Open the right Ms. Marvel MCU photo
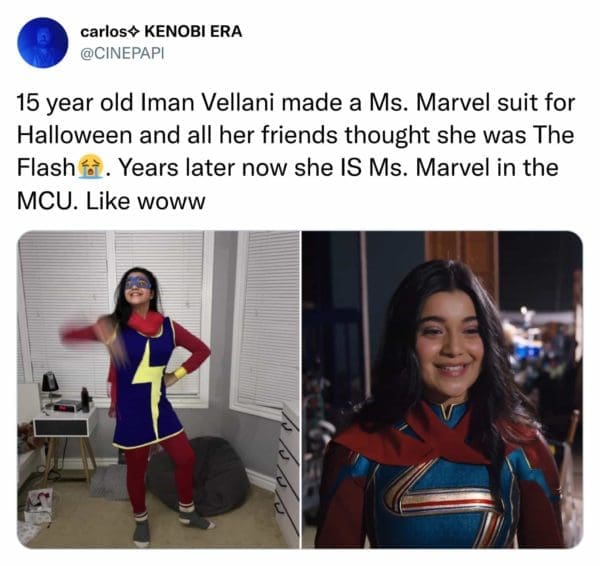The width and height of the screenshot is (600, 566). tap(442, 389)
